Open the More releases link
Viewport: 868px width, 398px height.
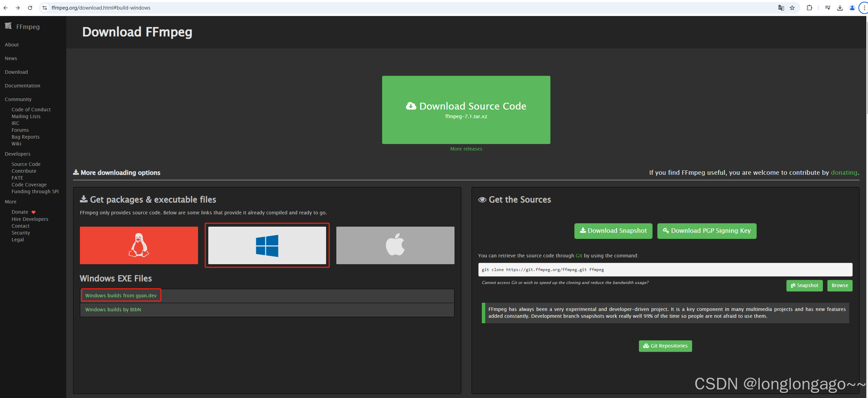[x=466, y=149]
